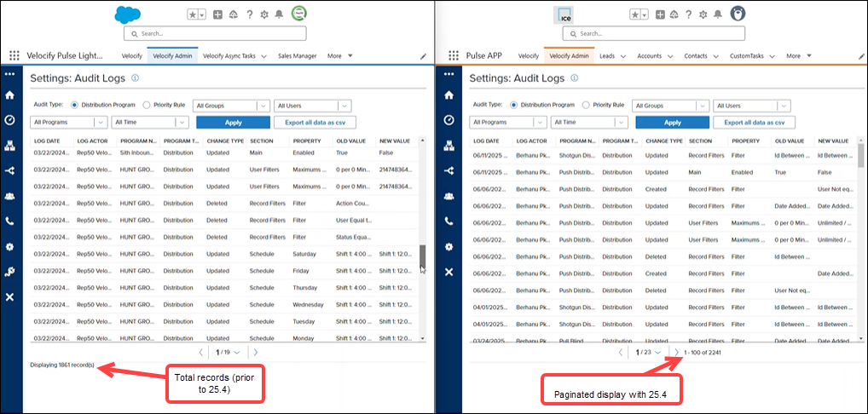
Task: Click the home icon in the left window's sidebar
Action: tap(10, 95)
